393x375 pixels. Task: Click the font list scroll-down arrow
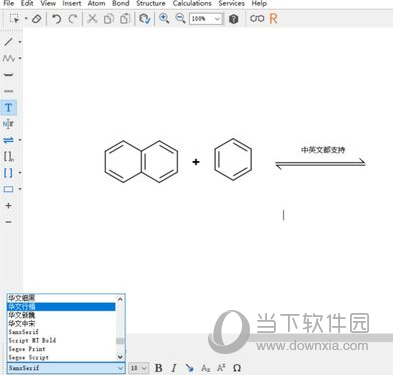coord(120,357)
